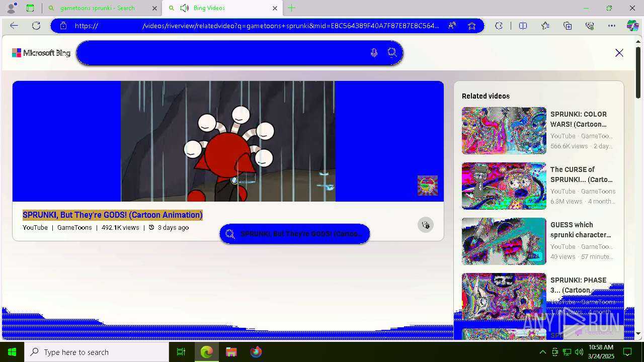Open The CURSE of SPRUNKI title

[582, 174]
